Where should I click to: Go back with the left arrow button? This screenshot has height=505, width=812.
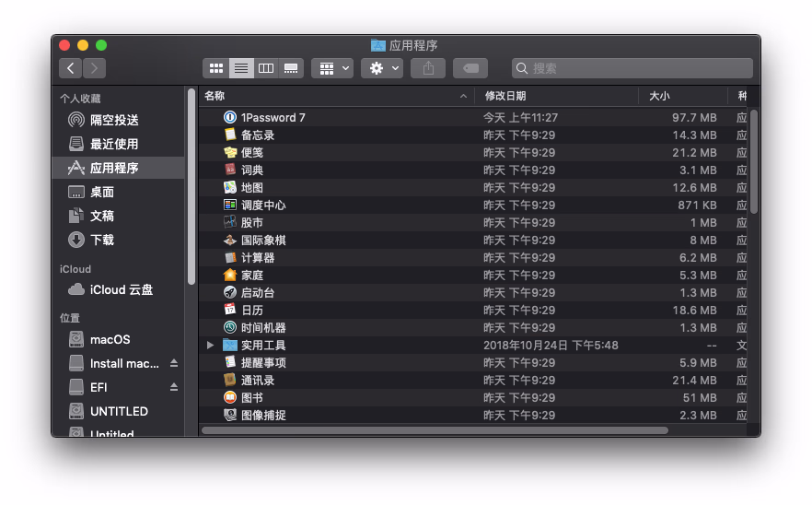point(71,68)
